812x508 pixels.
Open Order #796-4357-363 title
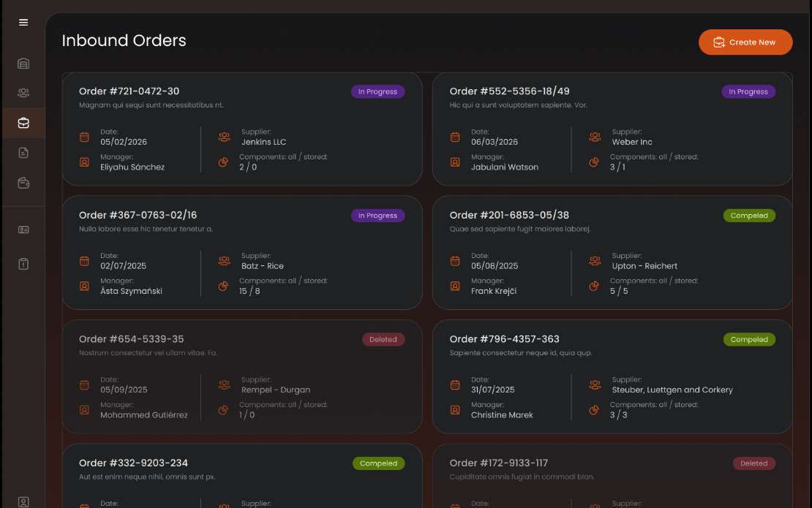505,339
